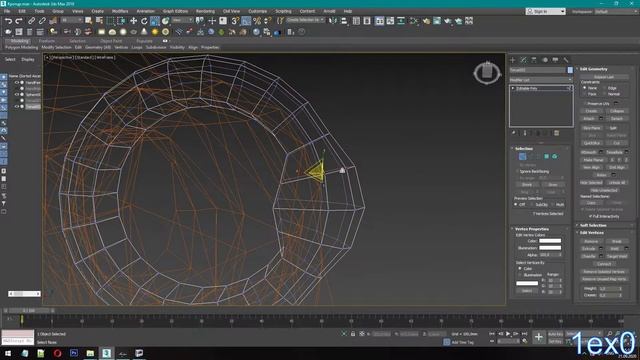
Task: Click Configure Modifier Sets icon
Action: (x=556, y=133)
